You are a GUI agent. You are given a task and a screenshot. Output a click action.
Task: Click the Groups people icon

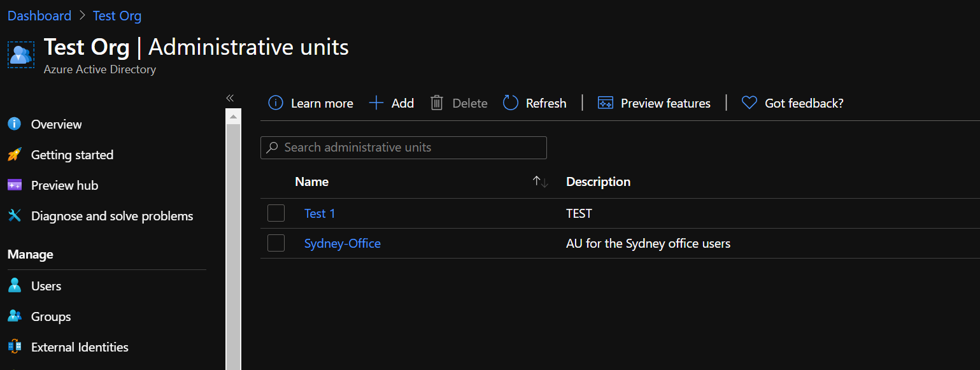coord(15,317)
